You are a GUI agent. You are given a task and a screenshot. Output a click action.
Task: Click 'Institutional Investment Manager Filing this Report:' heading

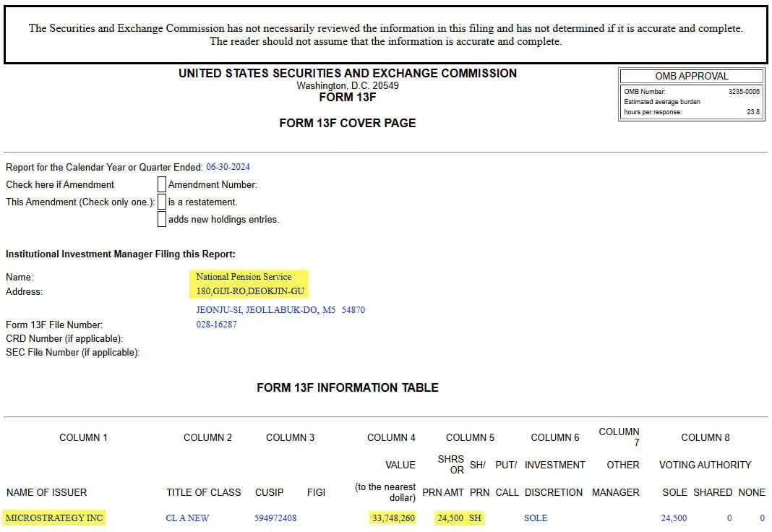coord(121,254)
